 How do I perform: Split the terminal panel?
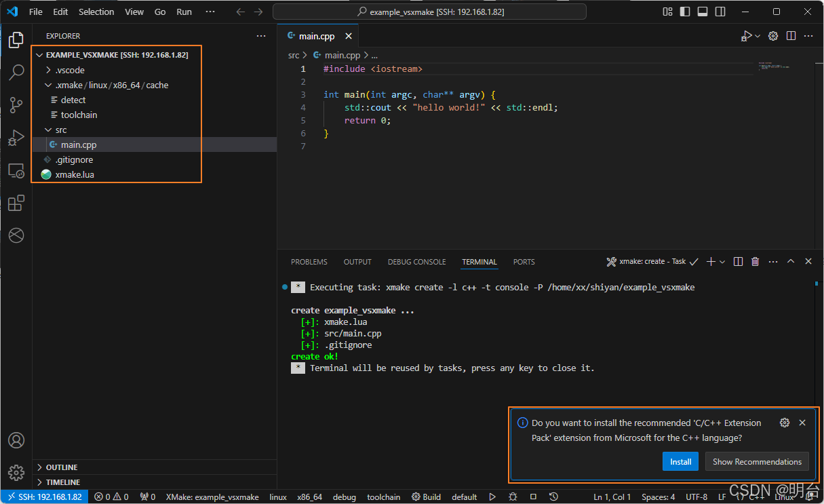tap(739, 262)
